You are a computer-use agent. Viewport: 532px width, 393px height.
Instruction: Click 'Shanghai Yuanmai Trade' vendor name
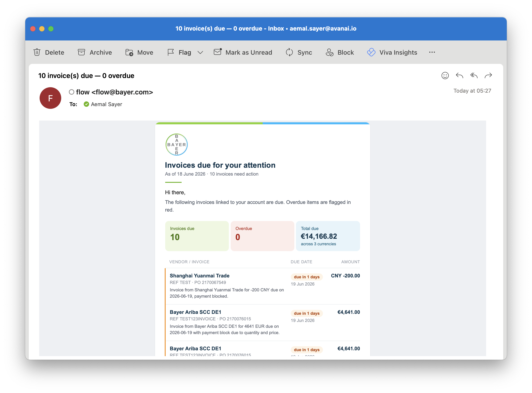[x=200, y=276]
